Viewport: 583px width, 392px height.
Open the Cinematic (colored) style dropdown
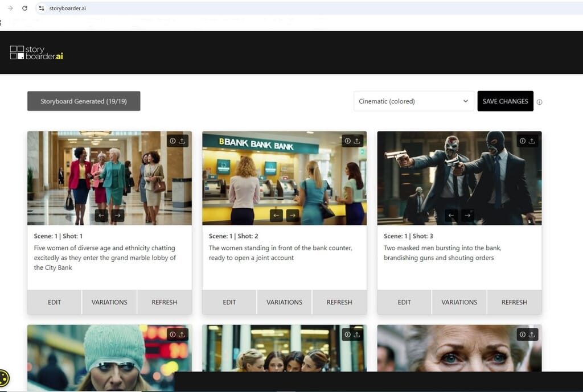[413, 101]
